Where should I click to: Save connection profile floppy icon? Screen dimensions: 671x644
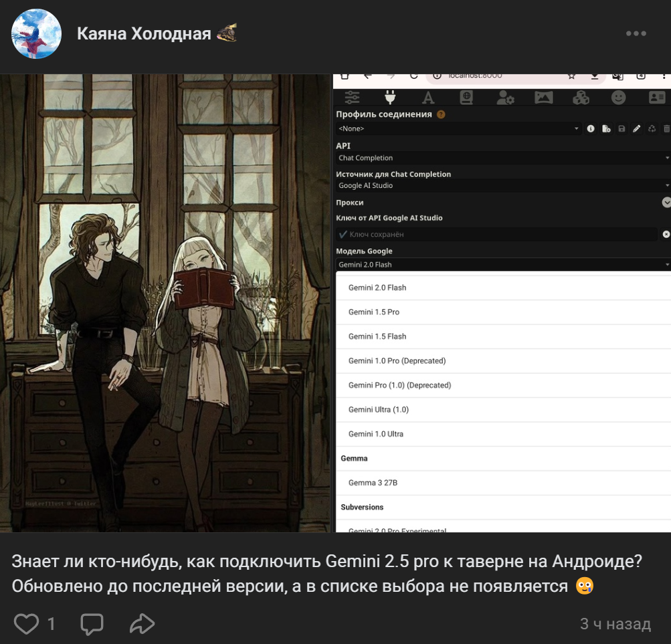tap(621, 128)
